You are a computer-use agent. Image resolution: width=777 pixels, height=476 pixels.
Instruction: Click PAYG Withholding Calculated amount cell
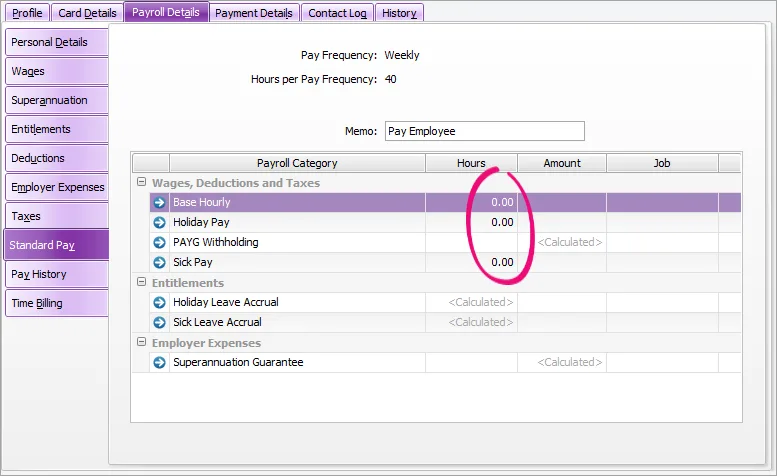point(562,242)
